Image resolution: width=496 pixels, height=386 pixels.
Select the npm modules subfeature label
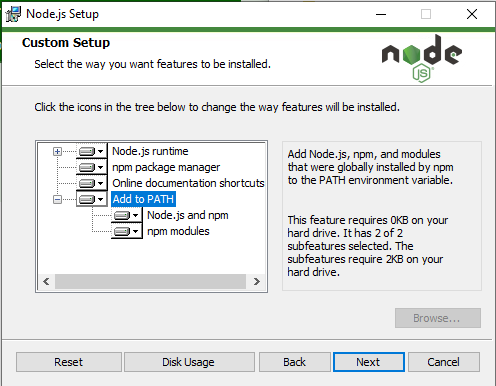tap(178, 231)
